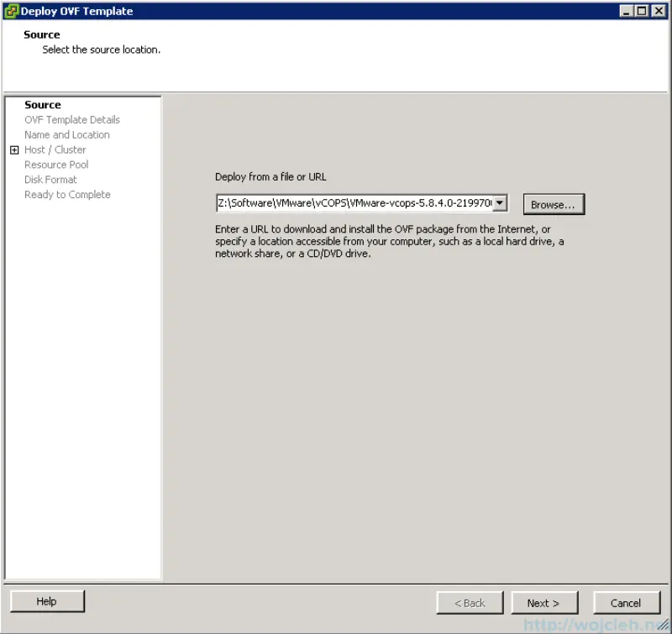Select the Source step in the wizard sidebar
Screen dimensions: 672x634
42,104
